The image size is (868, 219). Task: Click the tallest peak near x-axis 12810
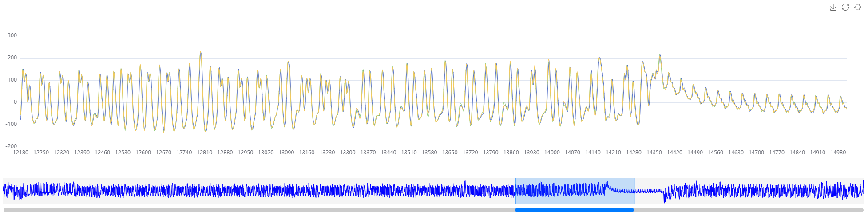[201, 52]
